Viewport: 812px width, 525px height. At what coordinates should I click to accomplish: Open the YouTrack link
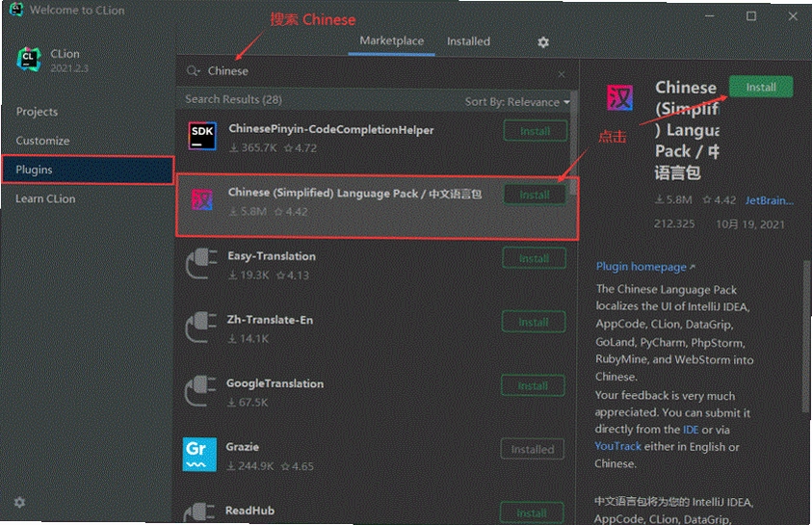(617, 446)
